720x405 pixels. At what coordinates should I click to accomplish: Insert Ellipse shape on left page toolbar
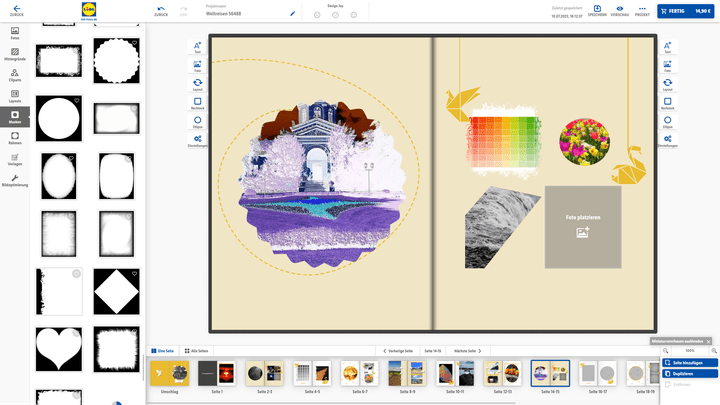tap(197, 122)
